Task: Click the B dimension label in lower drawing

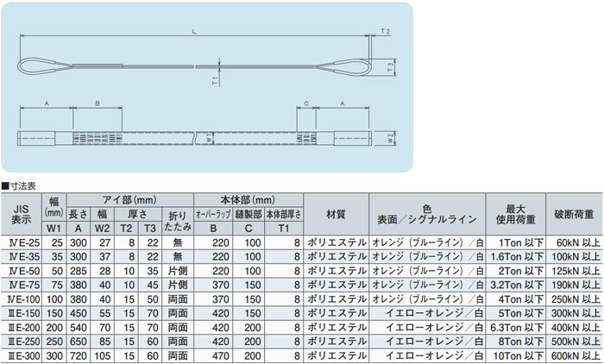Action: coord(98,102)
